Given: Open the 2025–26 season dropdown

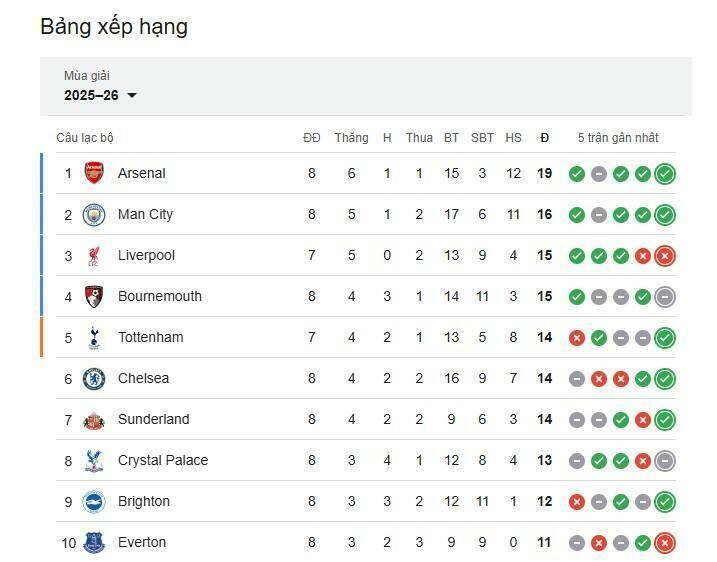Looking at the screenshot, I should click(x=101, y=95).
